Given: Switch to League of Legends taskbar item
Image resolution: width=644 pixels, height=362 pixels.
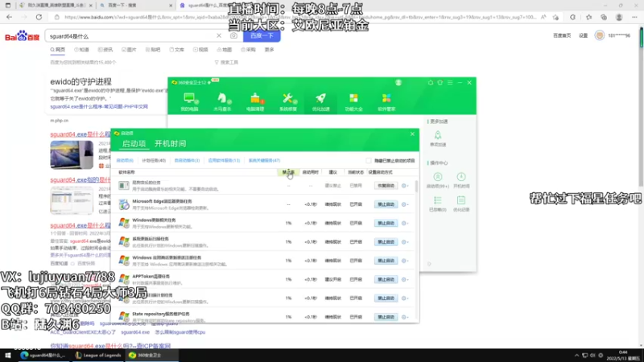Looking at the screenshot, I should [98, 356].
